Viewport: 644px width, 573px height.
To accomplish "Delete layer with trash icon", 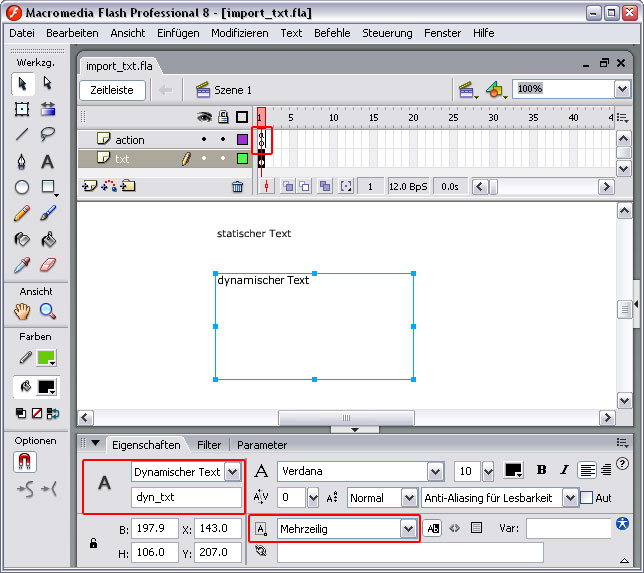I will tap(237, 187).
